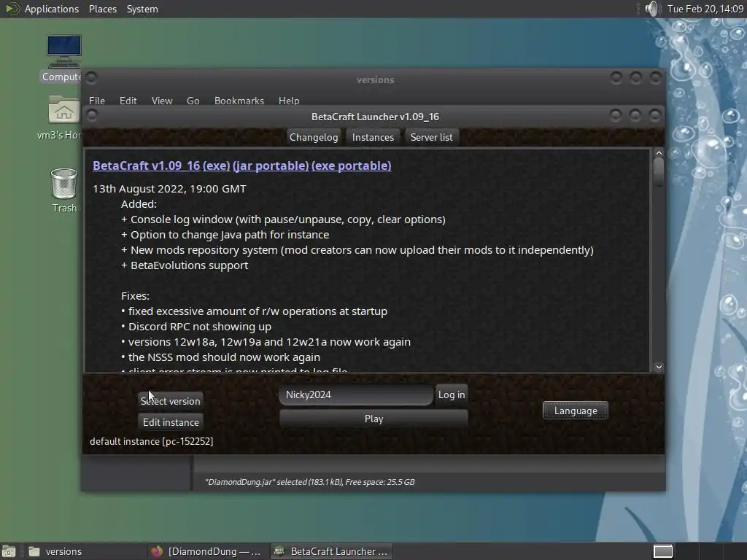Viewport: 747px width, 560px height.
Task: Open View menu in versions window
Action: tap(162, 101)
